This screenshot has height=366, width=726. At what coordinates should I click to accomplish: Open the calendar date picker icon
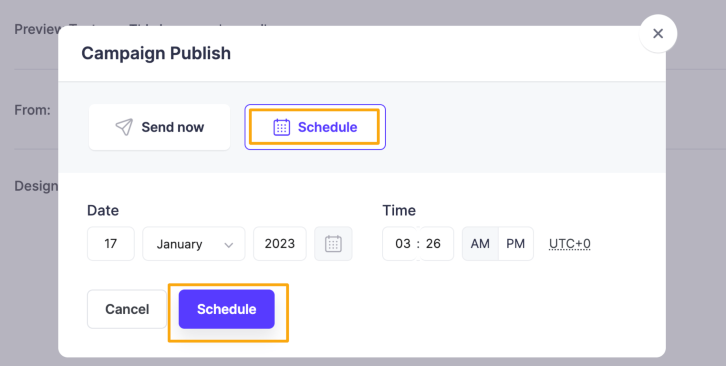pyautogui.click(x=333, y=244)
